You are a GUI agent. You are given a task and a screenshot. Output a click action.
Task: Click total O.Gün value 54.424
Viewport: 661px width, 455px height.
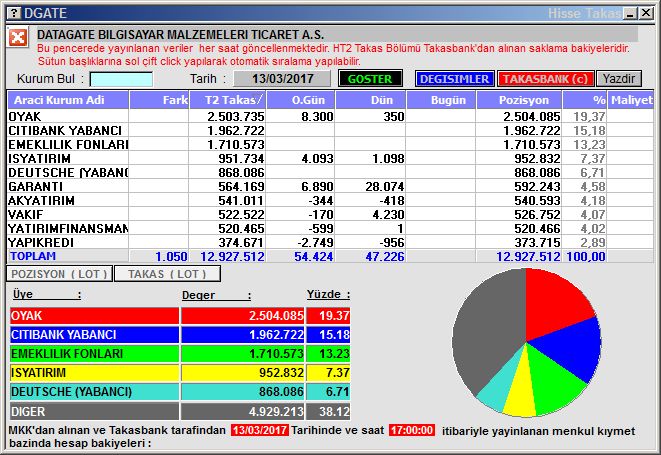click(314, 256)
